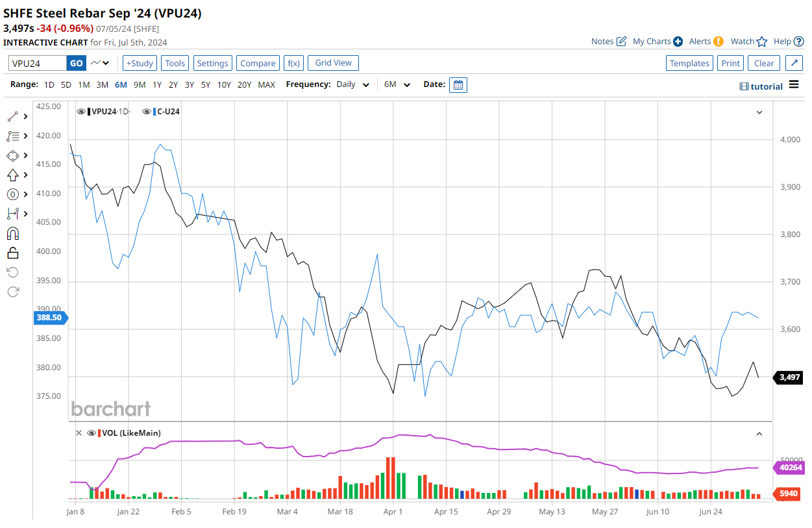This screenshot has height=528, width=812.
Task: Select the 1Y range option
Action: [157, 85]
